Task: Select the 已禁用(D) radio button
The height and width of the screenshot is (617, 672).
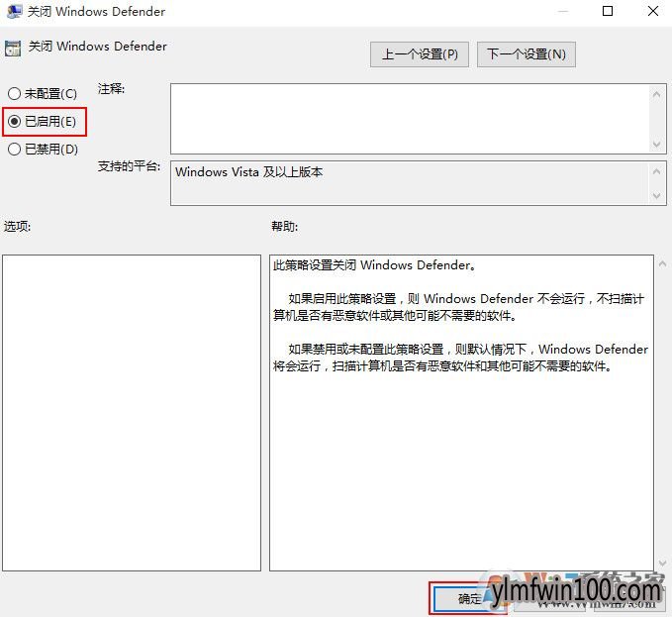Action: [43, 150]
